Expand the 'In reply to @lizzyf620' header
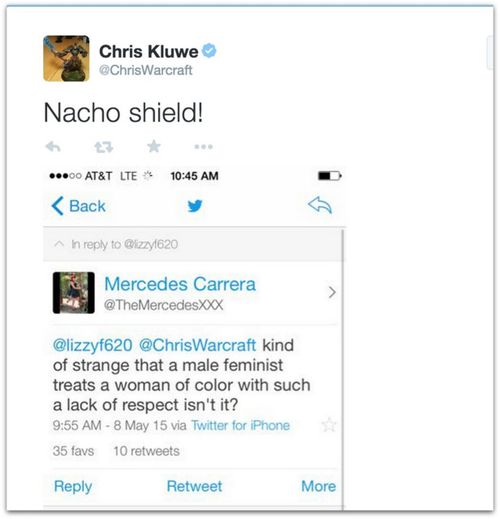Screen dimensions: 500x519 [193, 244]
